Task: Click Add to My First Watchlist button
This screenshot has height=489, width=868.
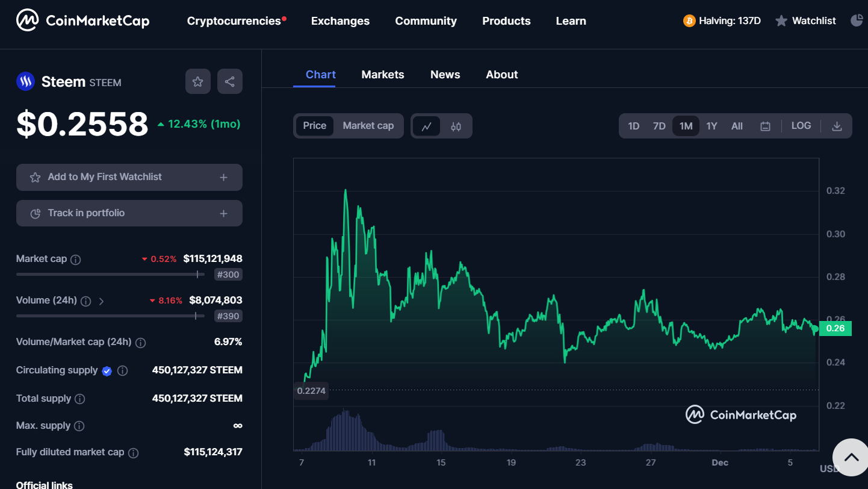Action: tap(129, 177)
